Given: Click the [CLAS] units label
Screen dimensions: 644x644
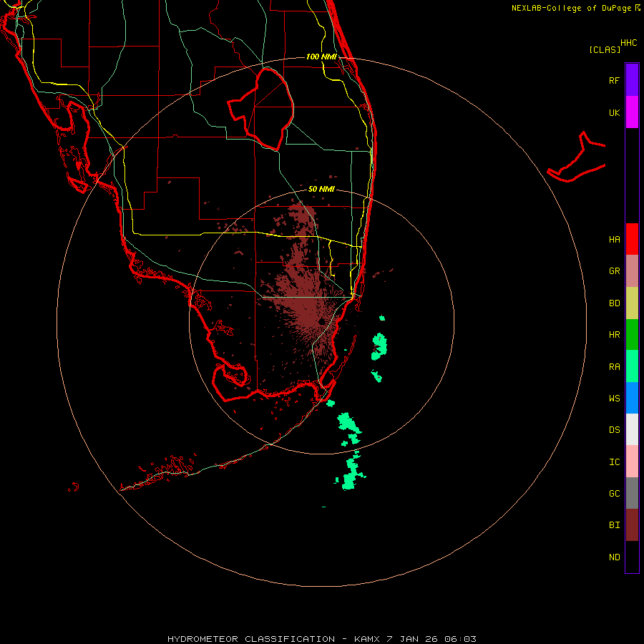Looking at the screenshot, I should (x=605, y=49).
